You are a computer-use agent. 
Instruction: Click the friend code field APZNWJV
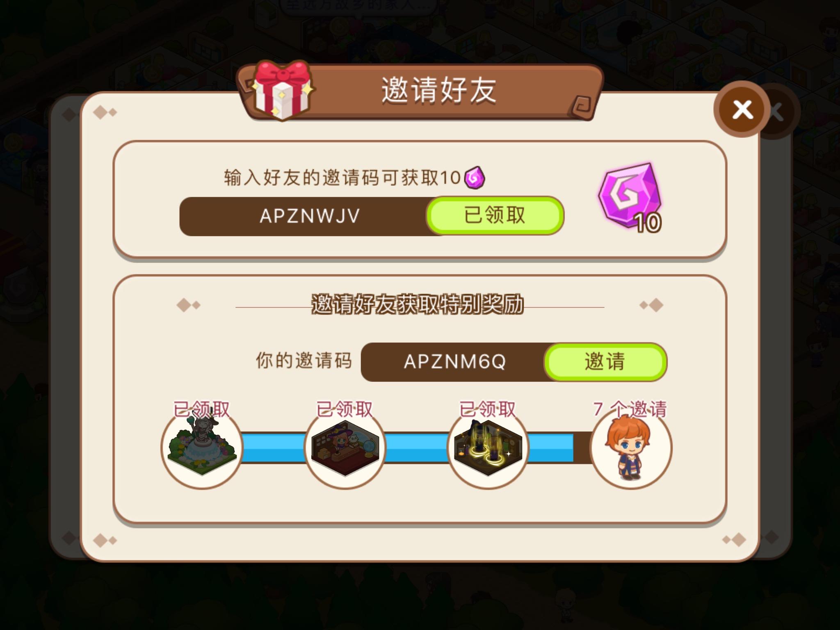pos(310,216)
